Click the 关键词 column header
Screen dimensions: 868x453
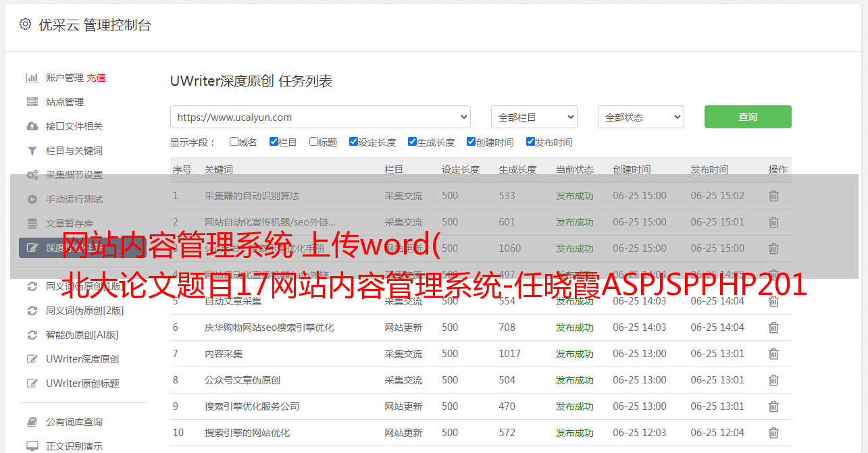(x=219, y=169)
